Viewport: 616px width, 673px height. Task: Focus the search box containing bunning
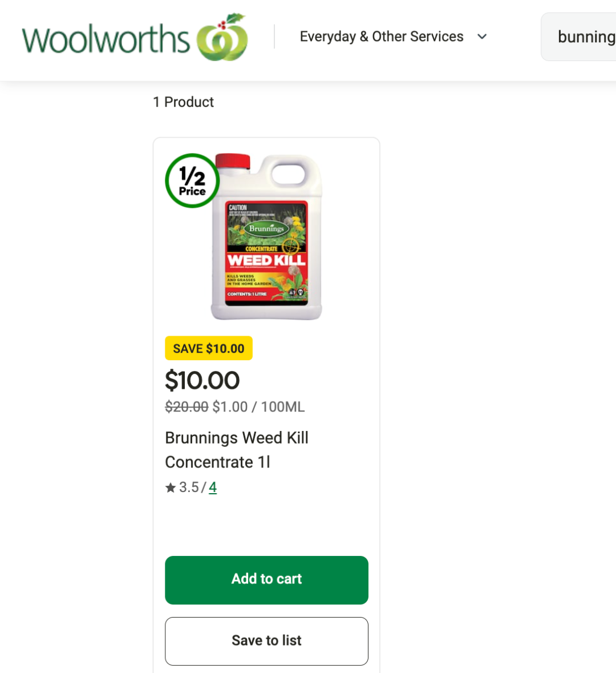(x=578, y=37)
